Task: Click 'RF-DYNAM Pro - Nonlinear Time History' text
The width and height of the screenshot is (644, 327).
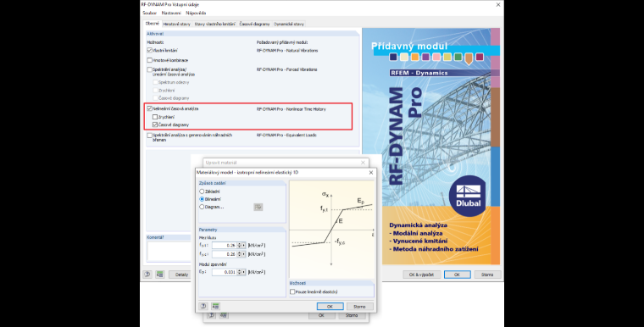Action: tap(291, 109)
